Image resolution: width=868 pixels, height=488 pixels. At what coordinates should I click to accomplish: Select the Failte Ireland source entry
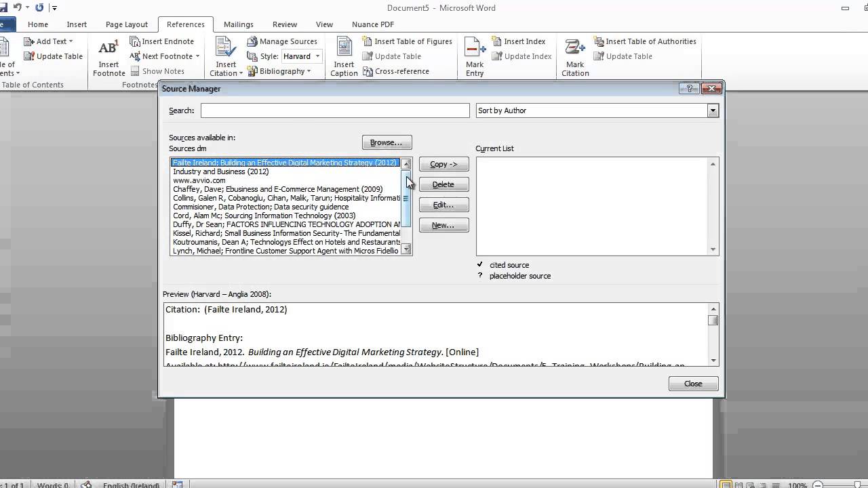(285, 163)
